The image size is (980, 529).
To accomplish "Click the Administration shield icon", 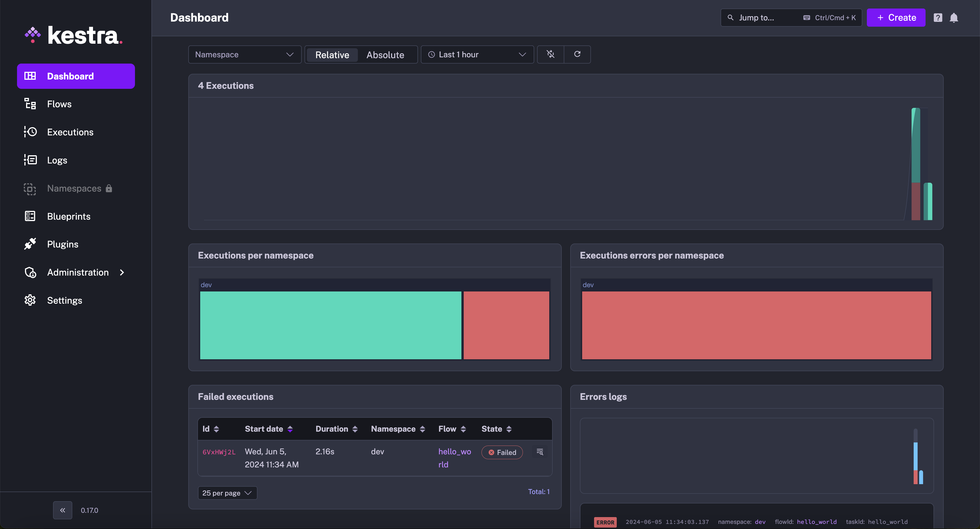I will (30, 272).
